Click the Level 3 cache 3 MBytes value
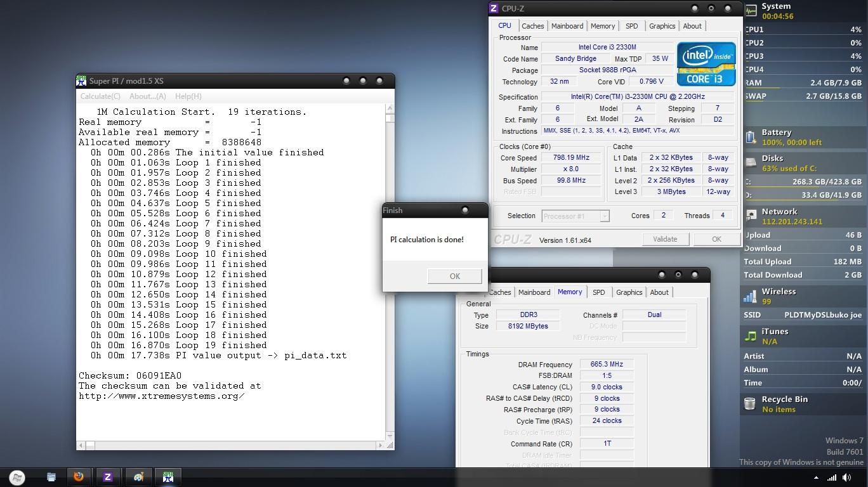 click(671, 192)
